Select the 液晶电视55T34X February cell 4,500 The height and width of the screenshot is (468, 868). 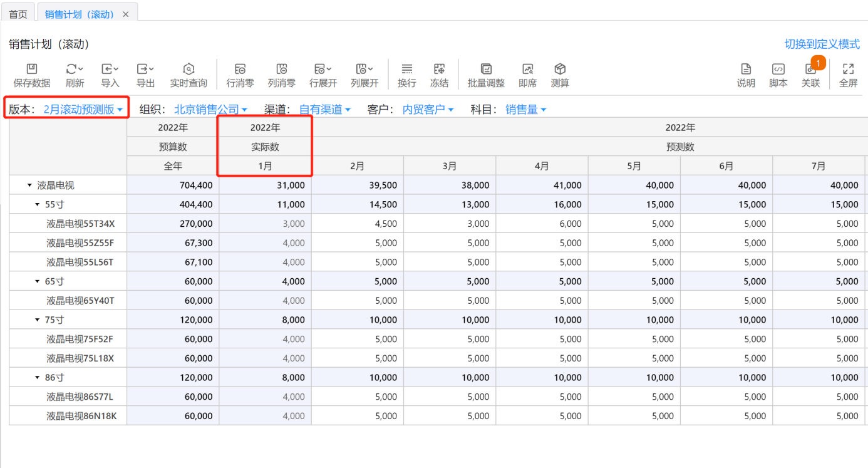[x=358, y=224]
